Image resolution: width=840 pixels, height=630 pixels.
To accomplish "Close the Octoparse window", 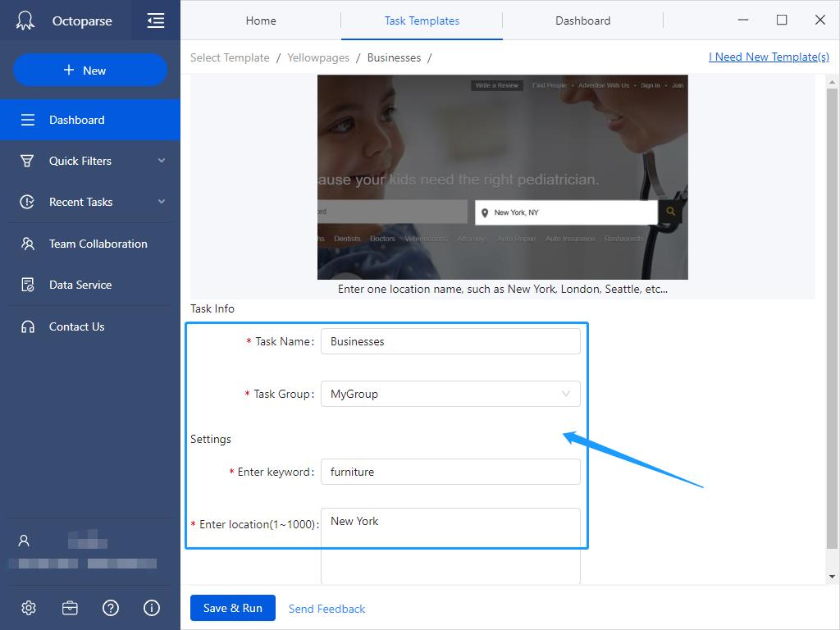I will [x=819, y=20].
